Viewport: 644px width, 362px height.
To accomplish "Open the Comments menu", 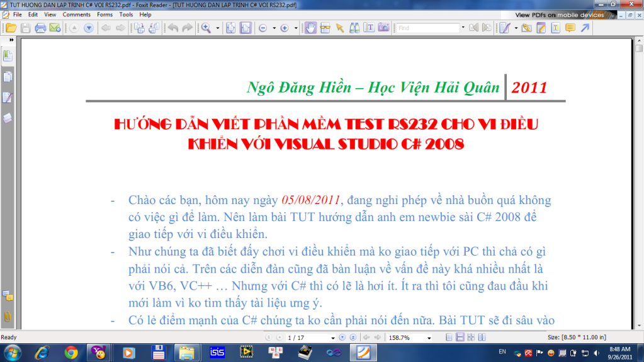I will click(x=76, y=14).
